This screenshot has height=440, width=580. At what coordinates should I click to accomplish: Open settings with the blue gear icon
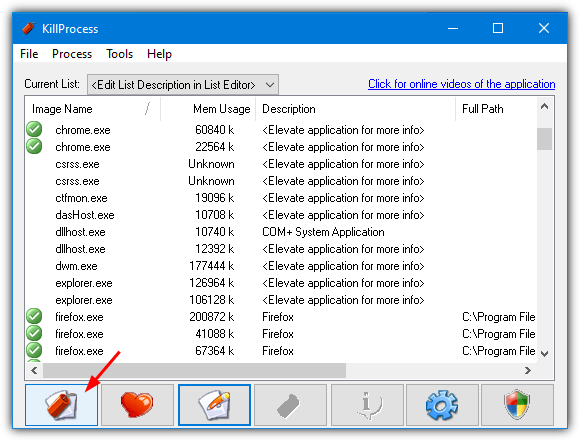[x=442, y=405]
